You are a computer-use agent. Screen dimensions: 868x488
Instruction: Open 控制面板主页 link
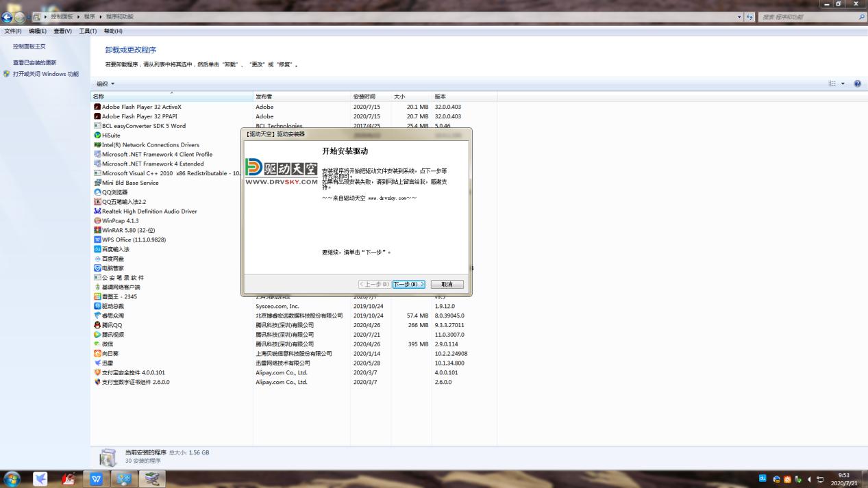[x=29, y=47]
